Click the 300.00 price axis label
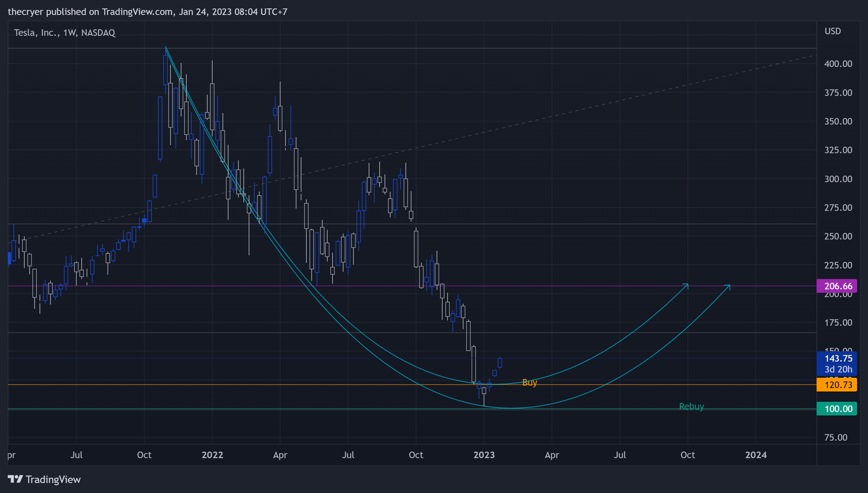This screenshot has height=493, width=868. pos(838,179)
